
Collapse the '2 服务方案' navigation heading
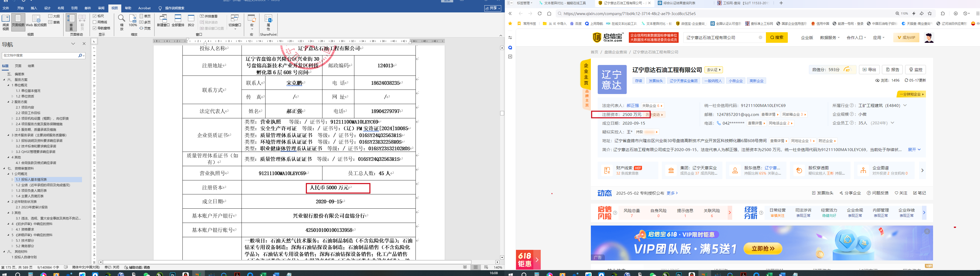click(x=8, y=102)
